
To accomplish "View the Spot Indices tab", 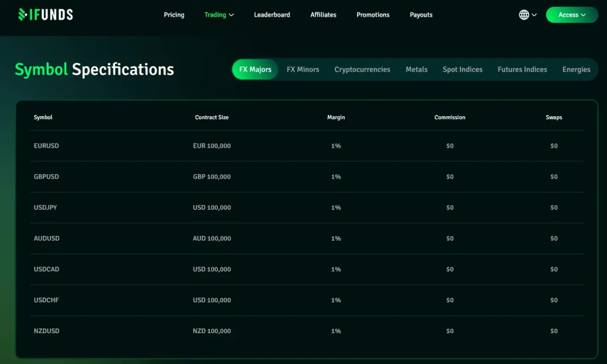I will pyautogui.click(x=462, y=69).
